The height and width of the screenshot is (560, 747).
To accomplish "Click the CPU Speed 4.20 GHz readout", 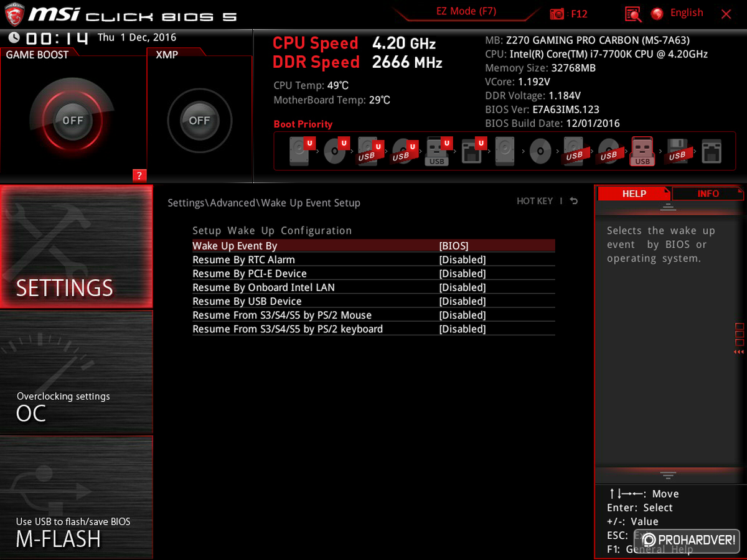I will pos(354,44).
